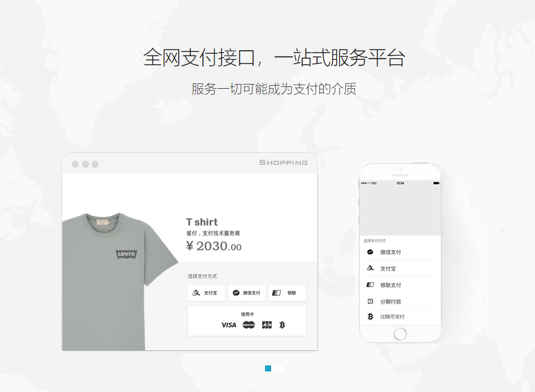Screen dimensions: 535x392
Task: Select the WeChat Pay icon in the browser mockup
Action: (236, 293)
